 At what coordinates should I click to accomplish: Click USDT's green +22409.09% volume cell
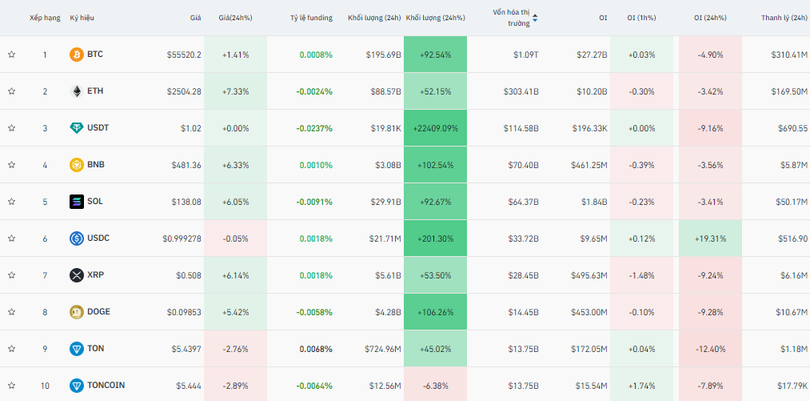pyautogui.click(x=435, y=128)
